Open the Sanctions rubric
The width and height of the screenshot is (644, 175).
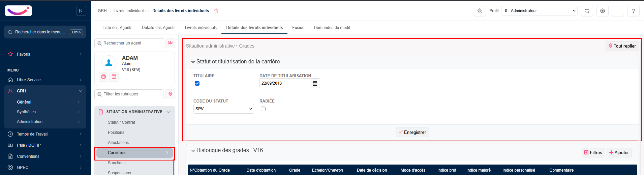(117, 163)
